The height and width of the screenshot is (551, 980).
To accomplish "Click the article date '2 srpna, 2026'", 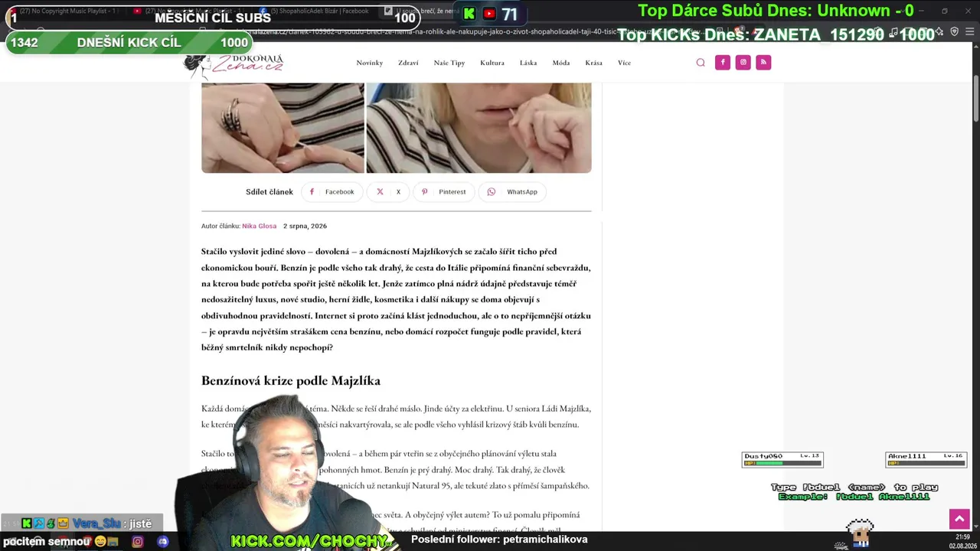I will coord(305,227).
